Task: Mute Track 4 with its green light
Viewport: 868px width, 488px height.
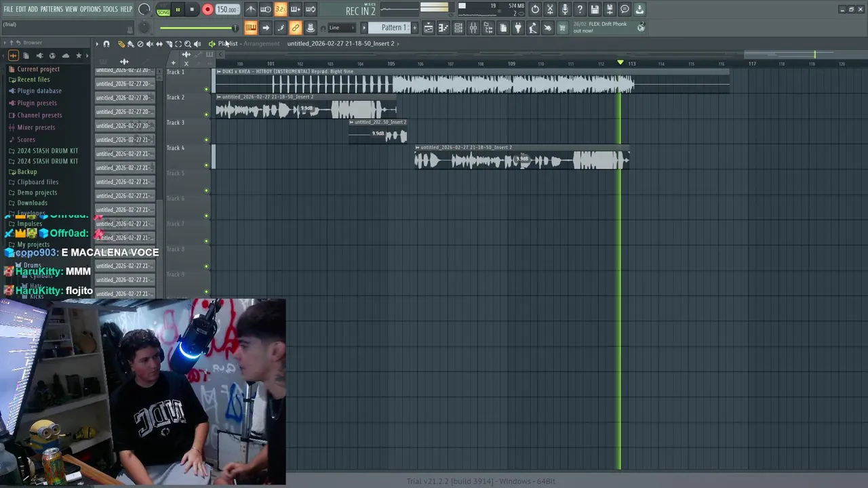Action: tap(207, 165)
